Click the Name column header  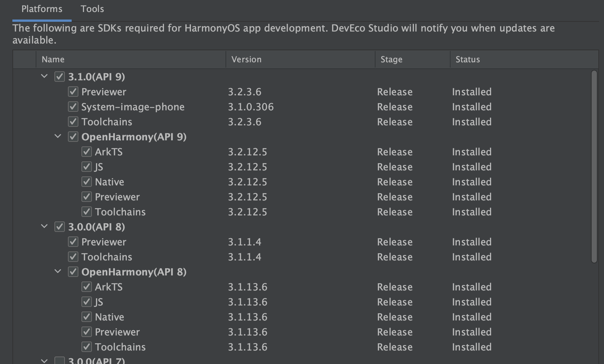coord(131,59)
